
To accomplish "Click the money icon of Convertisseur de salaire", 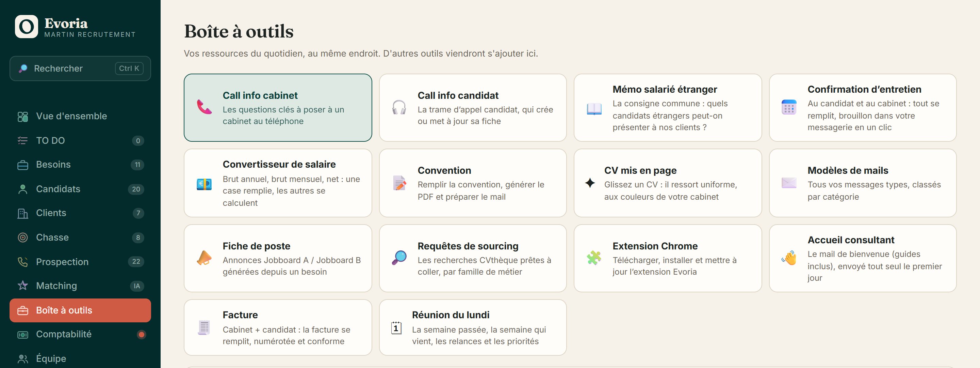I will pyautogui.click(x=204, y=184).
